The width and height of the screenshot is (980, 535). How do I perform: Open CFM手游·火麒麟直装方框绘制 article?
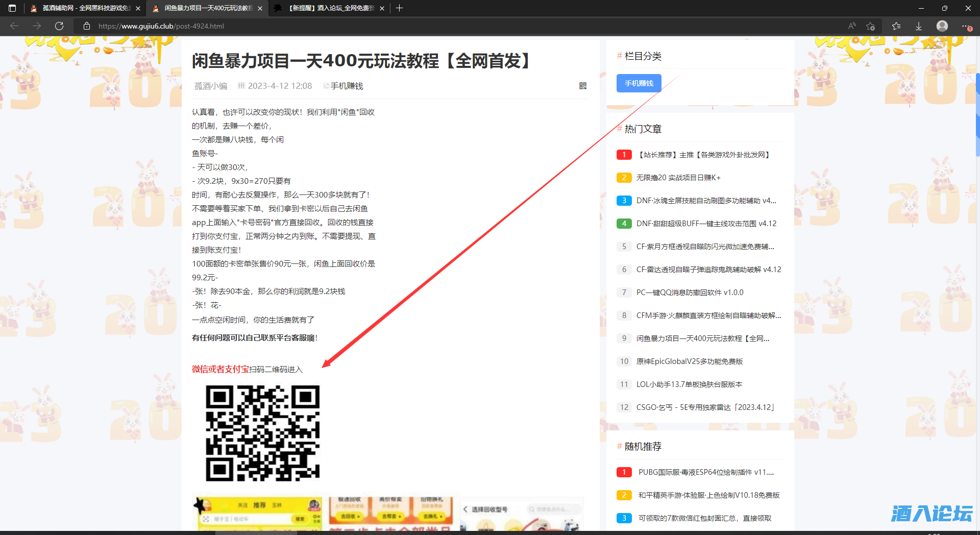pos(708,315)
